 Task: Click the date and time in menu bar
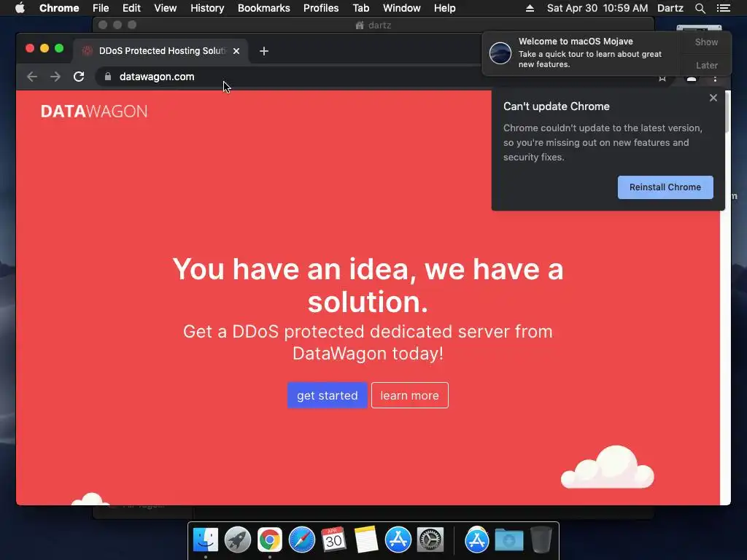pos(597,8)
